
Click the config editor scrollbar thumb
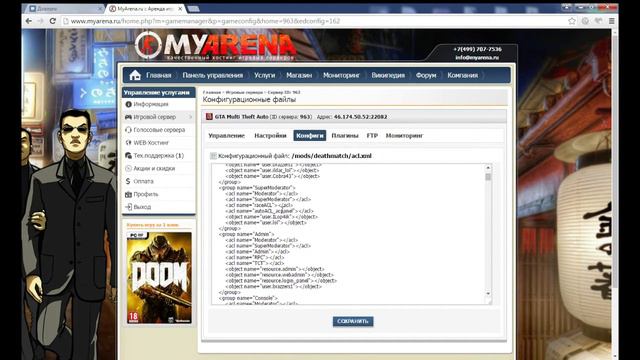[x=488, y=177]
